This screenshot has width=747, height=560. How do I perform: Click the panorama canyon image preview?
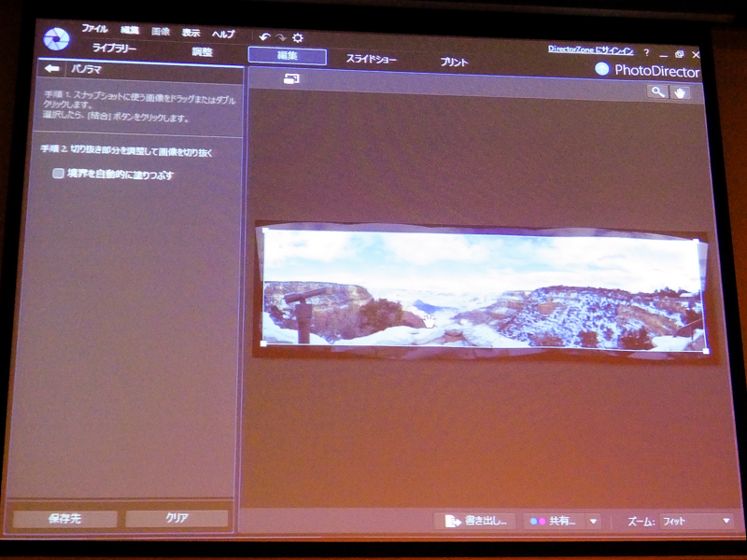[x=483, y=290]
